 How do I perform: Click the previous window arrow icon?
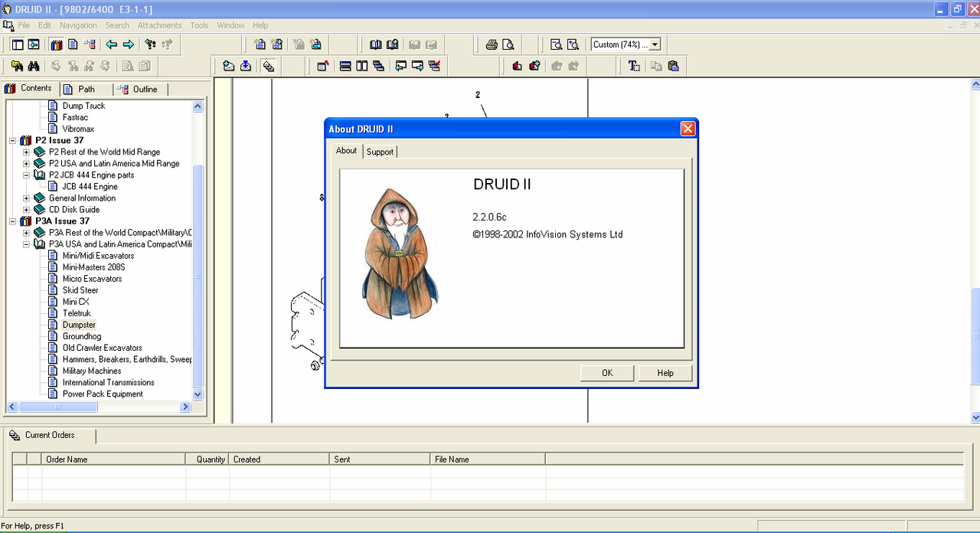(x=401, y=66)
